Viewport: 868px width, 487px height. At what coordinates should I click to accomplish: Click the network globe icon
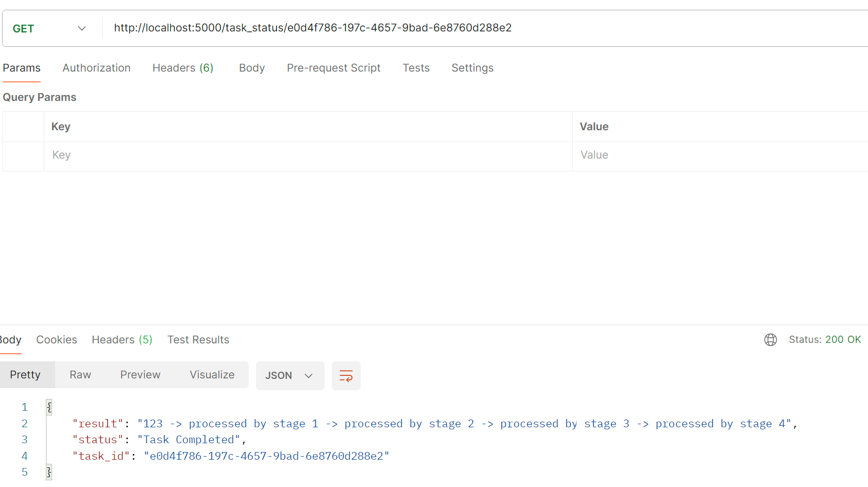click(x=771, y=340)
